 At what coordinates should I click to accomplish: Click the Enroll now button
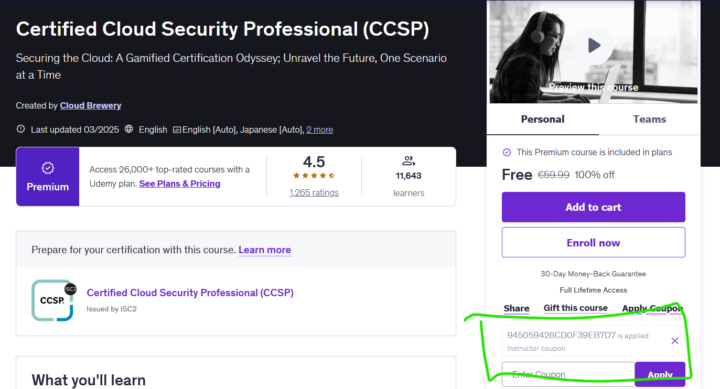coord(593,242)
